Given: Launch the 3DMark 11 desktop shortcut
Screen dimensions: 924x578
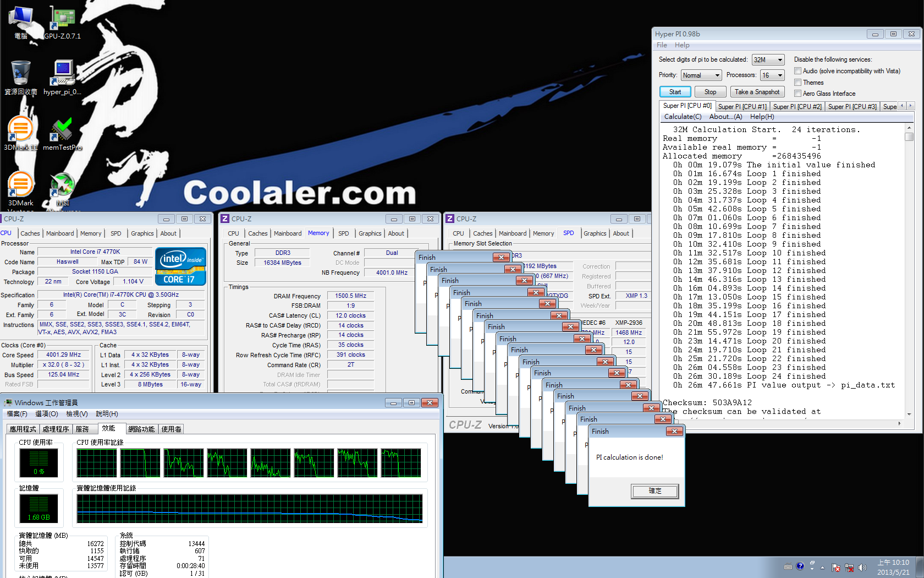Looking at the screenshot, I should coord(21,133).
